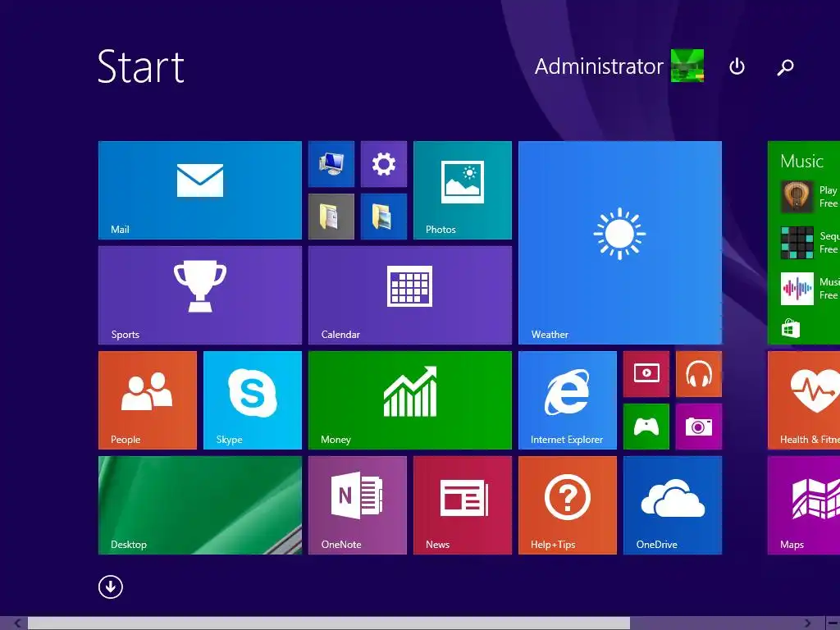Click the scrollbar left arrow
The image size is (840, 630).
click(18, 623)
